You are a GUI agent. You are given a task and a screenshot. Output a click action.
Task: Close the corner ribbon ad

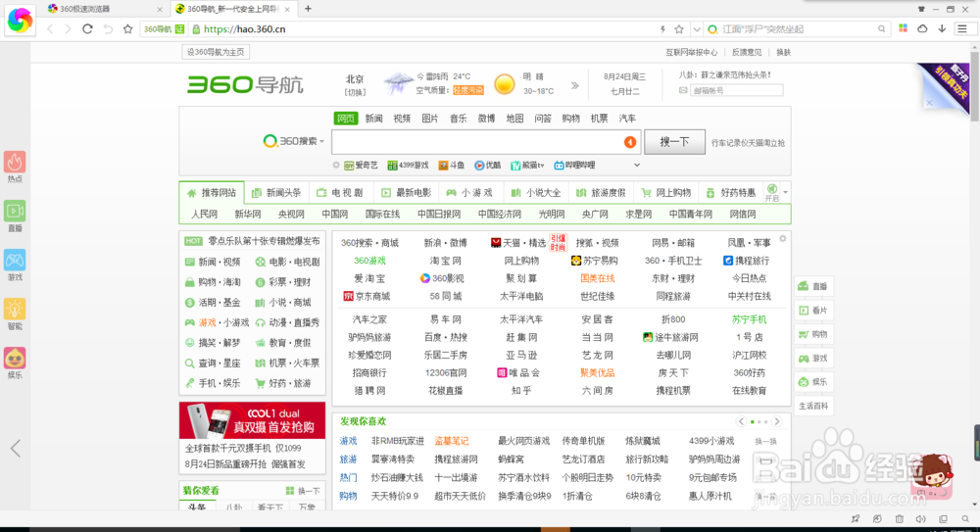(x=929, y=103)
